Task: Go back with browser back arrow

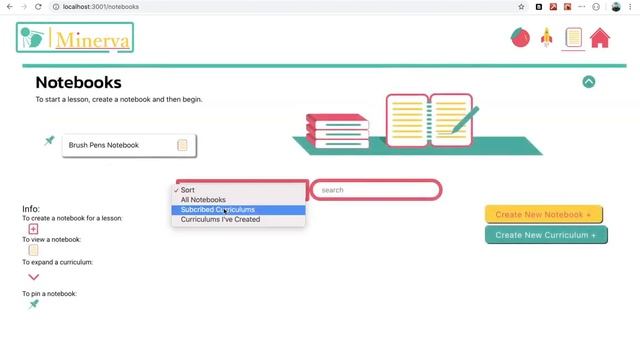Action: (9, 7)
